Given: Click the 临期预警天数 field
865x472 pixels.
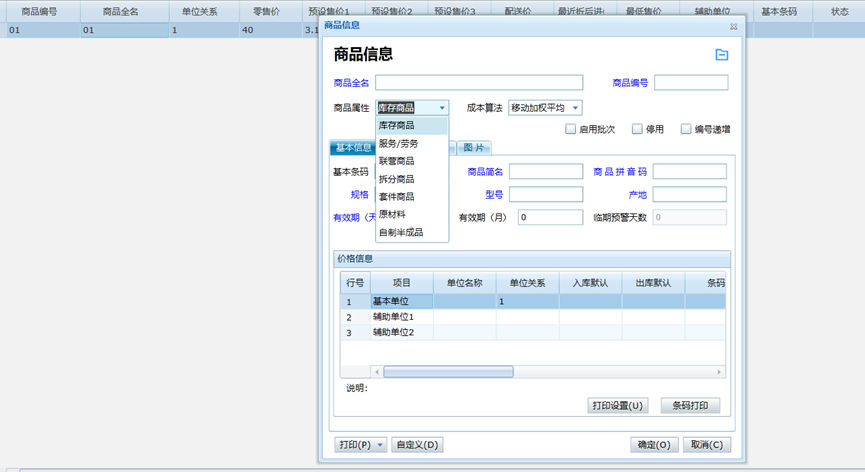Looking at the screenshot, I should pos(690,217).
